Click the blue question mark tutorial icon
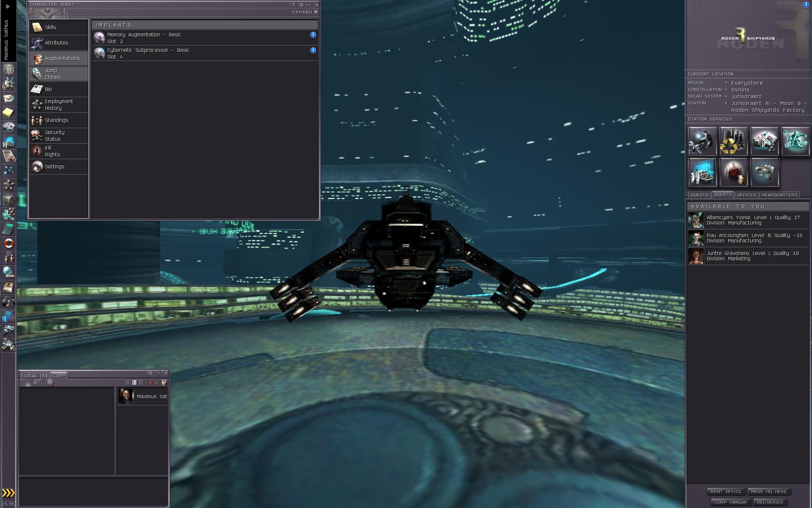 point(8,316)
